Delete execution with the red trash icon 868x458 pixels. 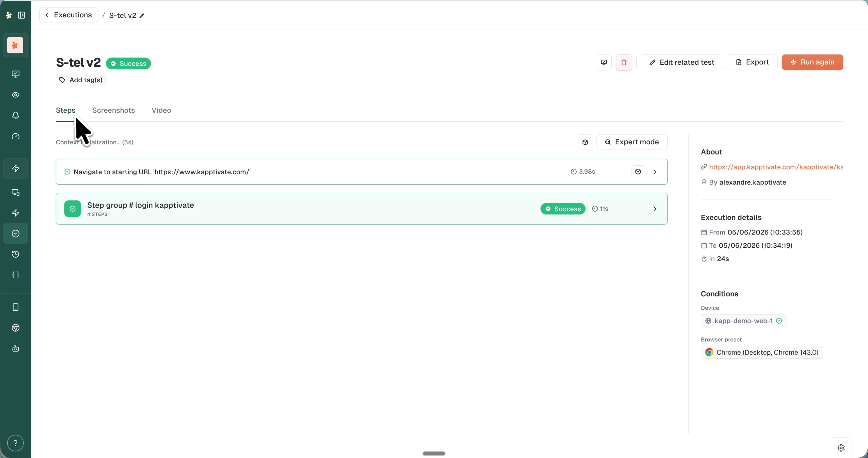[624, 62]
